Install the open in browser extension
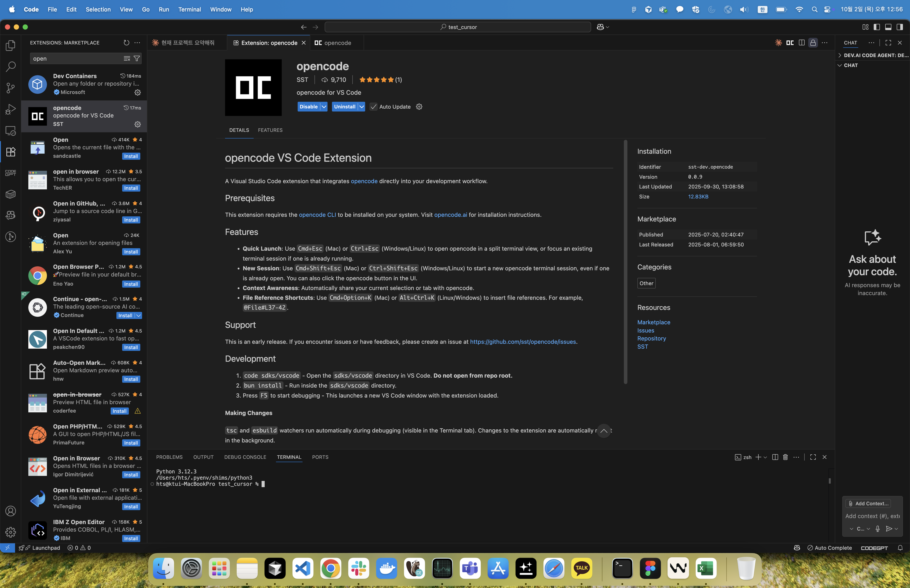 (131, 188)
